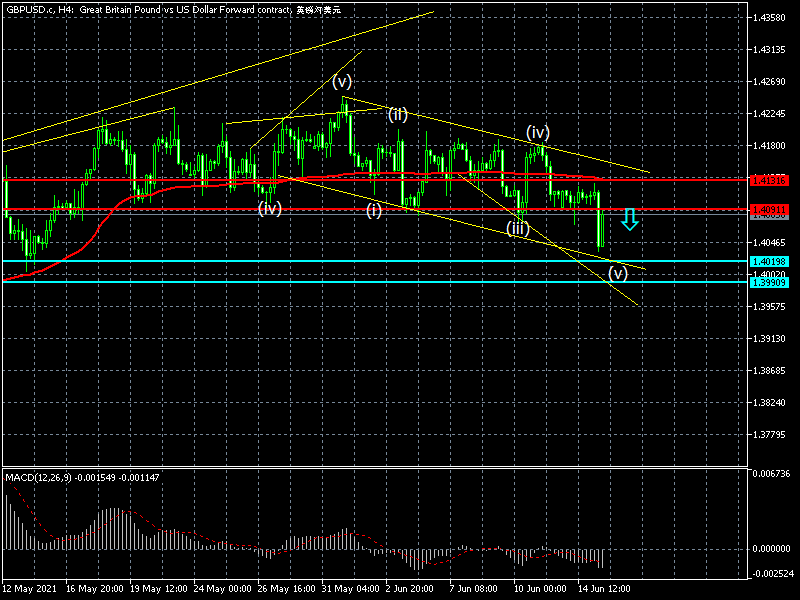Click the 12 May 2021 date label
Viewport: 800px width, 600px height.
31,590
